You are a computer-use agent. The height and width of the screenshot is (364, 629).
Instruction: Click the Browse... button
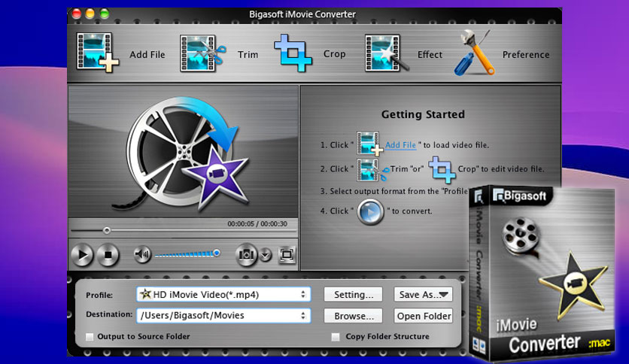click(x=353, y=316)
